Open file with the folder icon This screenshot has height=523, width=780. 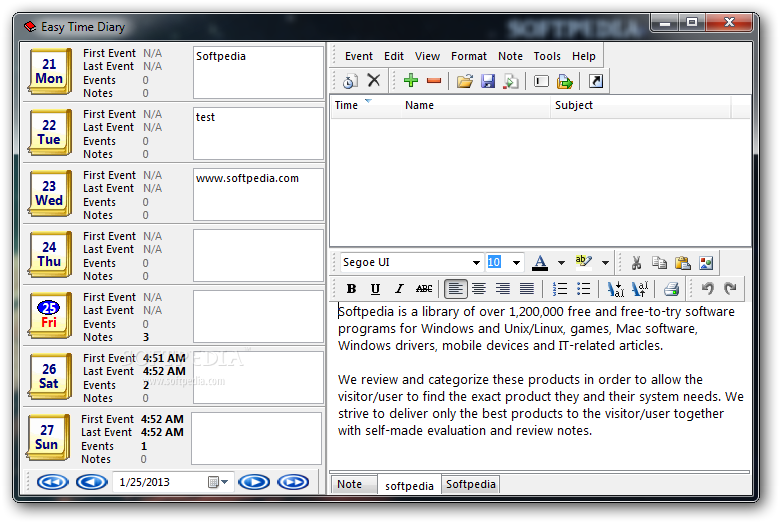[x=465, y=81]
